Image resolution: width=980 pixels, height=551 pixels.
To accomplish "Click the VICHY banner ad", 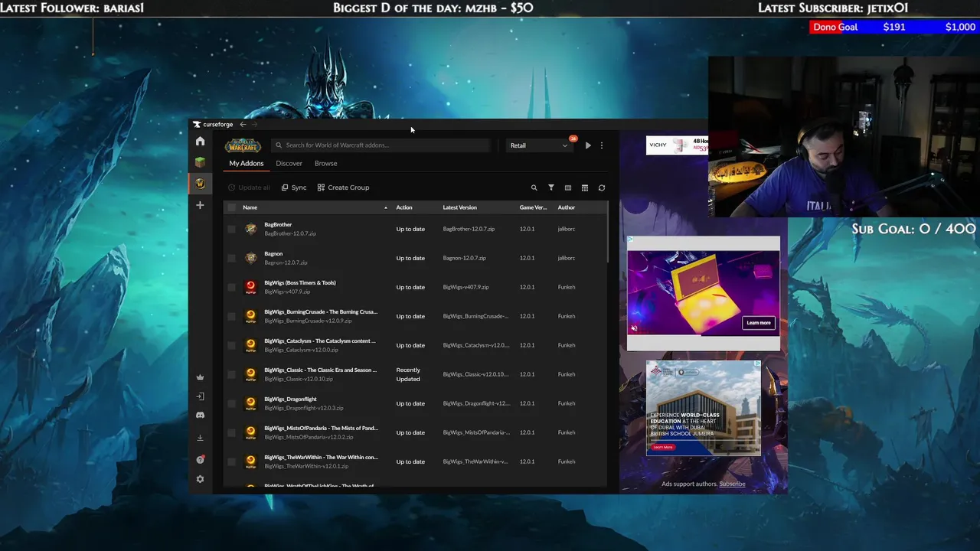I will click(677, 145).
